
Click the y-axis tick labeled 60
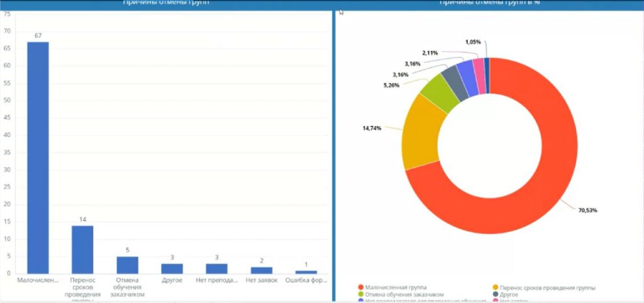pos(7,66)
